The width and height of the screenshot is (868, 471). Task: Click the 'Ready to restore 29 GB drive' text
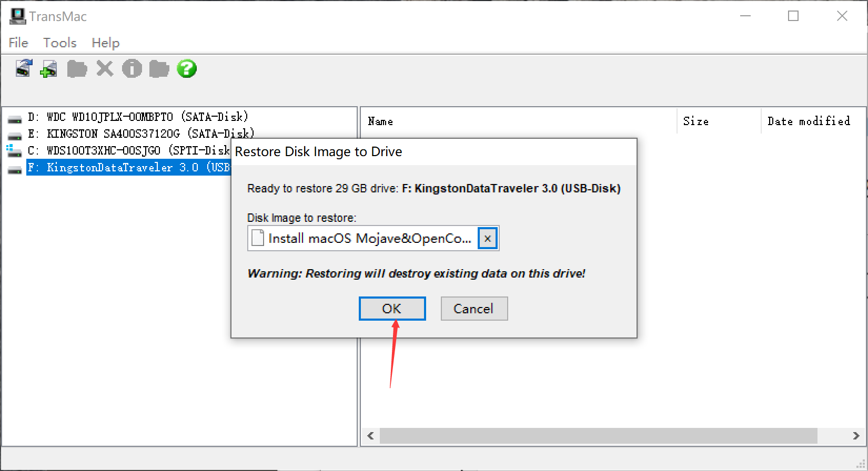pyautogui.click(x=434, y=188)
